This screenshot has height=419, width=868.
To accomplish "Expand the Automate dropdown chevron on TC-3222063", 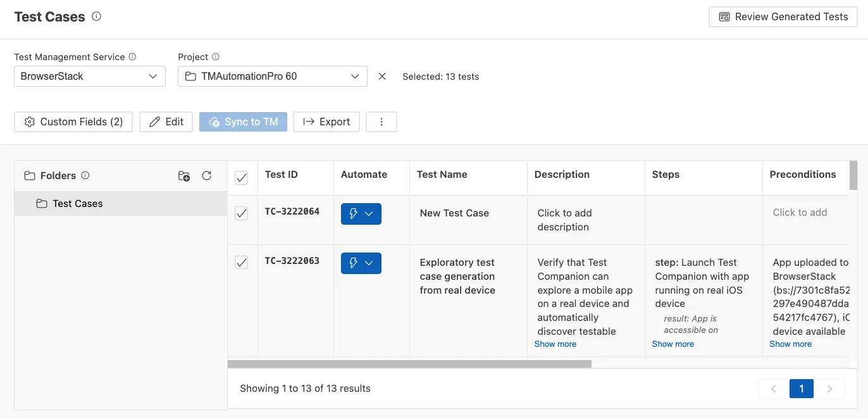I will (371, 263).
